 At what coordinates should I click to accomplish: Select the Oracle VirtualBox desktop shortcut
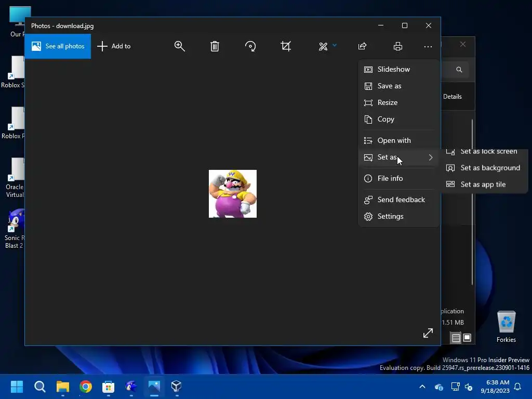pyautogui.click(x=14, y=178)
